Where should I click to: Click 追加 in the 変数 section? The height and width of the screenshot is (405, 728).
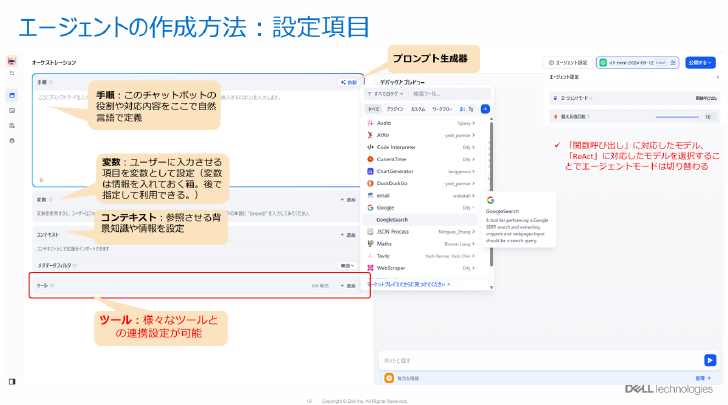pyautogui.click(x=348, y=200)
